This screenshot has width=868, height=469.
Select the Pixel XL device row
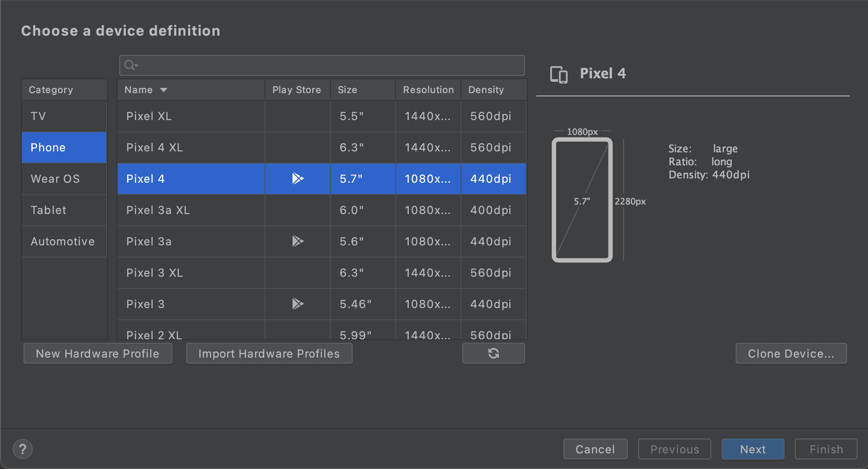tap(322, 116)
